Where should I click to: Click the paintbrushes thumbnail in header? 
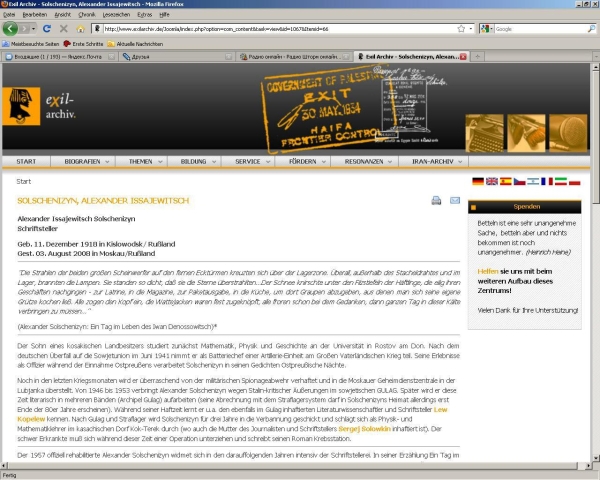pyautogui.click(x=526, y=133)
